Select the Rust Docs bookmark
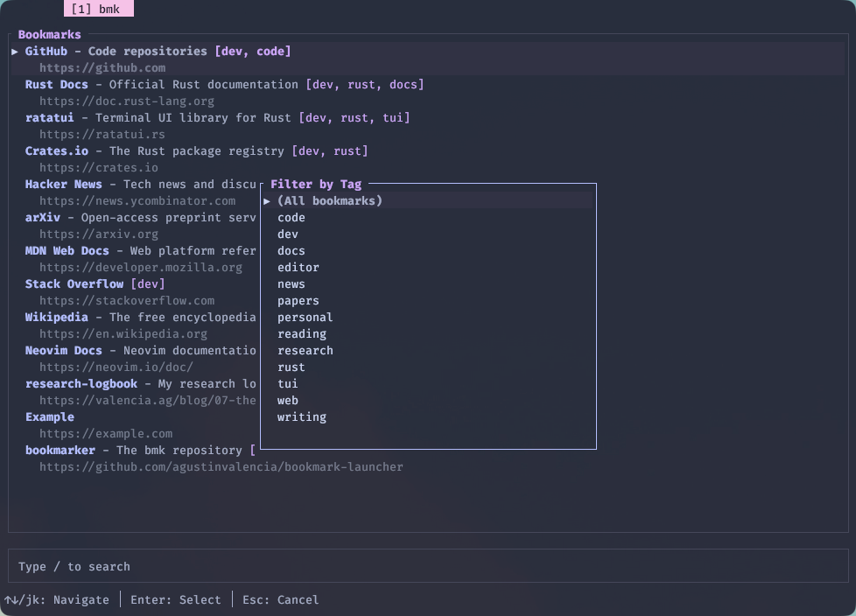The height and width of the screenshot is (616, 856). pyautogui.click(x=56, y=85)
